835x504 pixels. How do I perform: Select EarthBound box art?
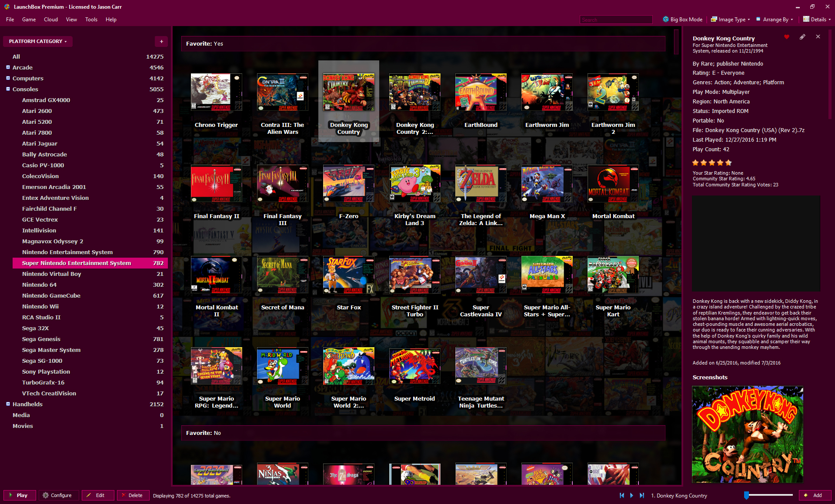click(481, 92)
